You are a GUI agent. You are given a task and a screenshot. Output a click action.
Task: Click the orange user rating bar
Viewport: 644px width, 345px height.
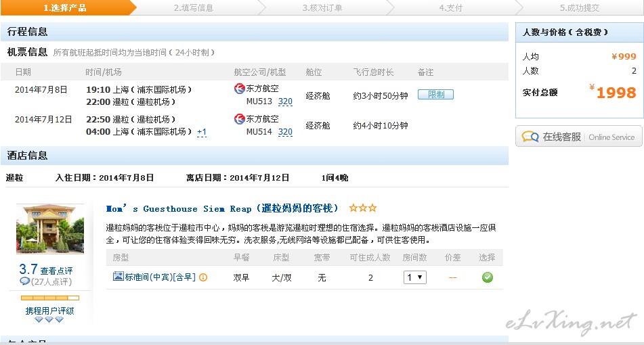click(x=49, y=298)
